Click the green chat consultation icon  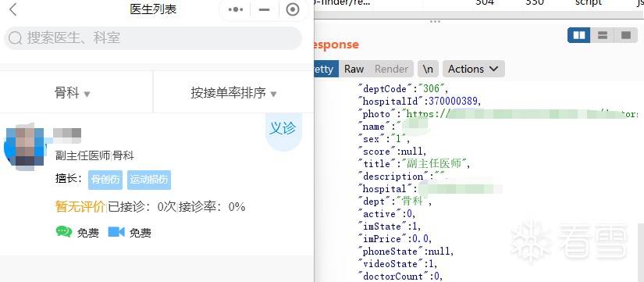pos(64,232)
